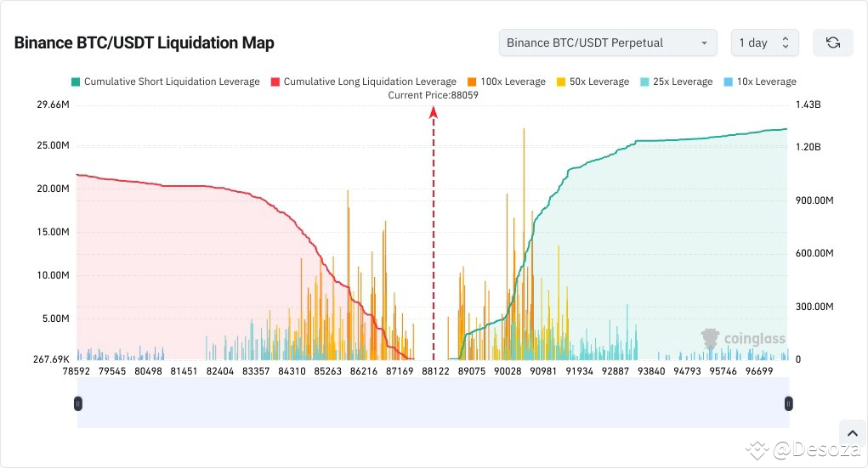The width and height of the screenshot is (868, 468).
Task: Click the 15.00M left axis label
Action: pyautogui.click(x=54, y=232)
